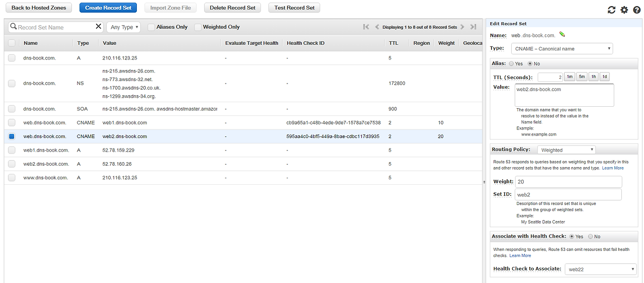The height and width of the screenshot is (283, 644).
Task: Click the Weight input field
Action: [568, 181]
